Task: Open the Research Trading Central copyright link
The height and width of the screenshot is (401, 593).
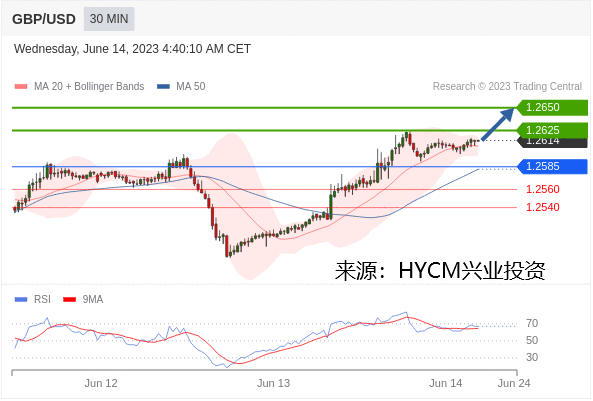Action: (x=507, y=86)
